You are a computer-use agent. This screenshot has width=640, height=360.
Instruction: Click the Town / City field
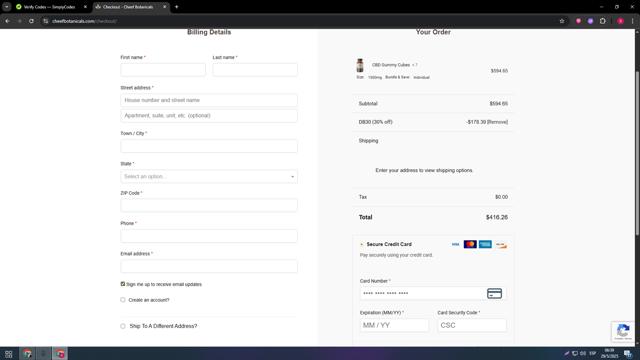click(209, 146)
